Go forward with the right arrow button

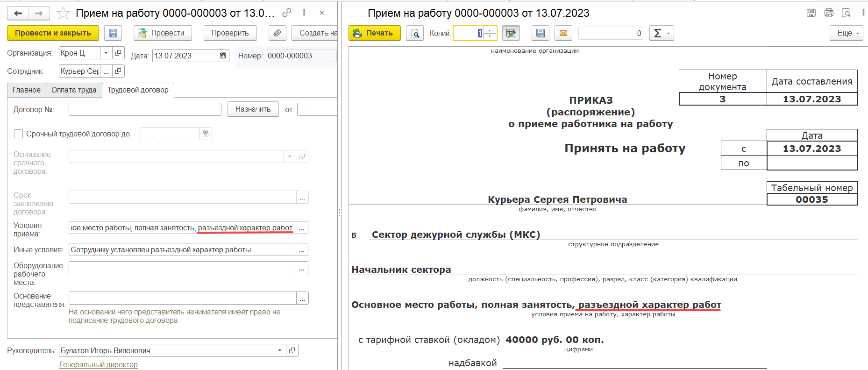39,13
